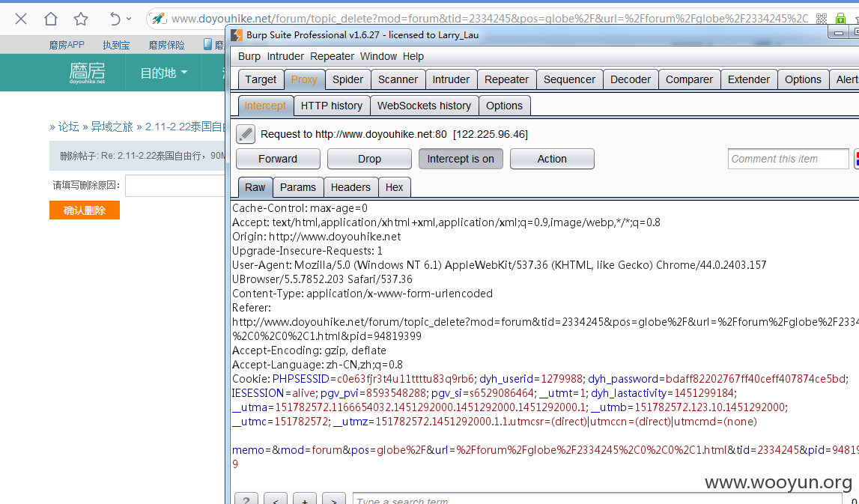Open the Intruder tool tab
This screenshot has height=504, width=859.
click(x=451, y=79)
